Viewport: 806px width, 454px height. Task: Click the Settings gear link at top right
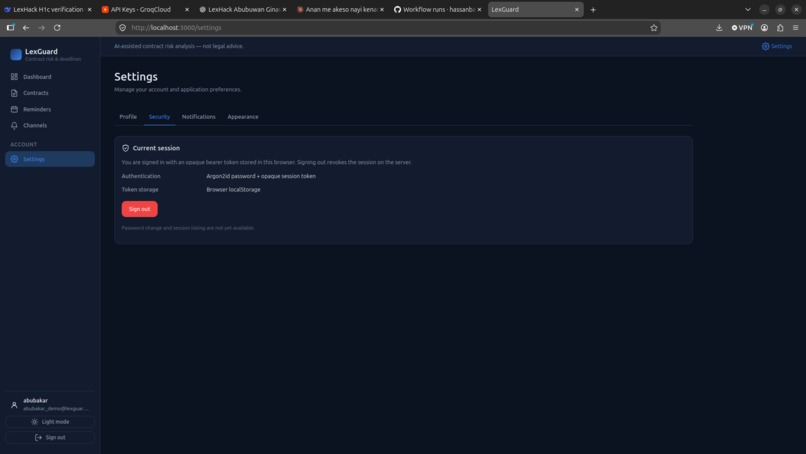[777, 46]
